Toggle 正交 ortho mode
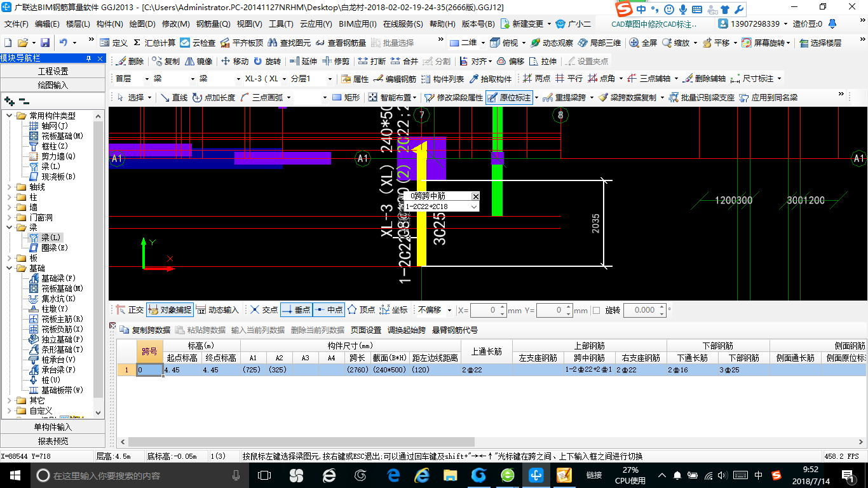The height and width of the screenshot is (488, 868). pos(130,310)
